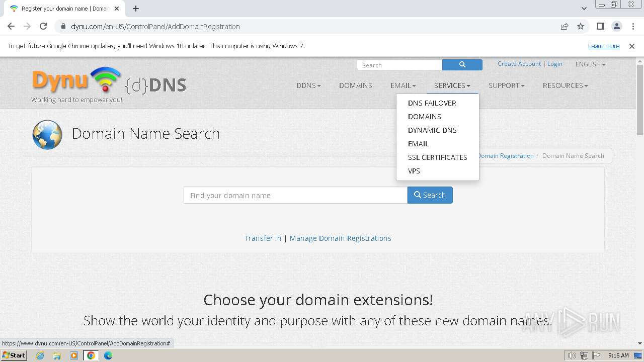The height and width of the screenshot is (362, 644).
Task: Expand the EMAIL navigation dropdown
Action: (403, 85)
